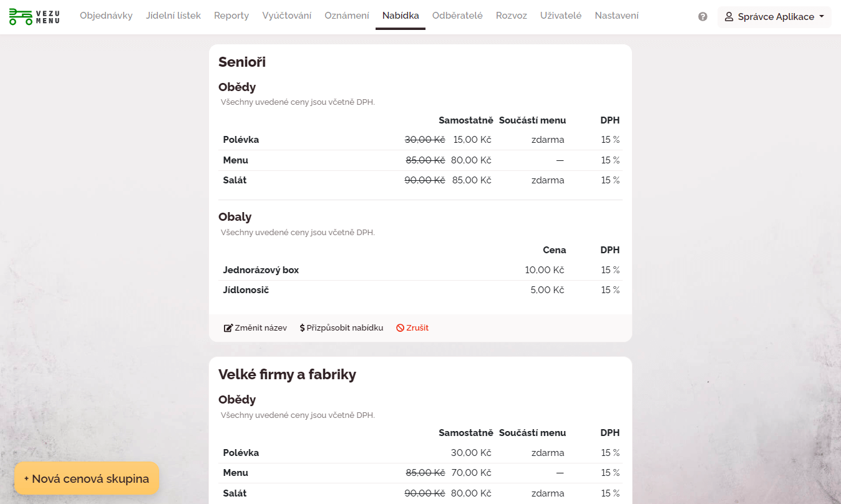This screenshot has height=504, width=841.
Task: Click the dollar sign icon in Senioři
Action: point(303,328)
